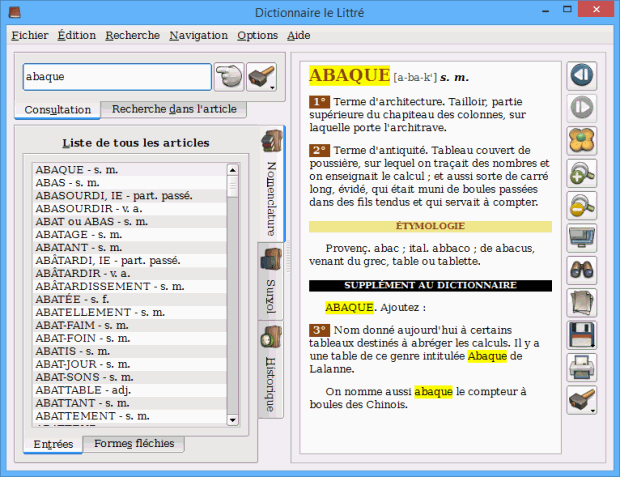Select ABASOURDI, IE - part. passé. entry
620x477 pixels.
pyautogui.click(x=130, y=196)
